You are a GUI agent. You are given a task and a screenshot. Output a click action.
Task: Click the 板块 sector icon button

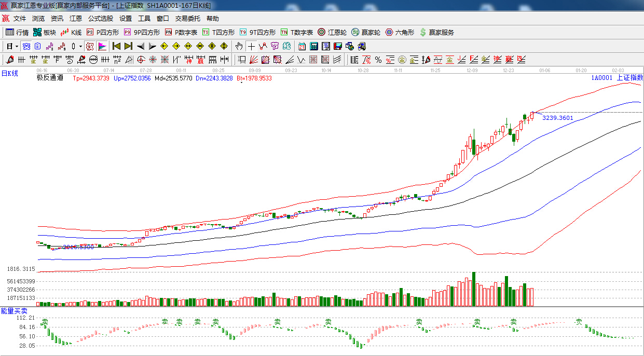(x=44, y=32)
